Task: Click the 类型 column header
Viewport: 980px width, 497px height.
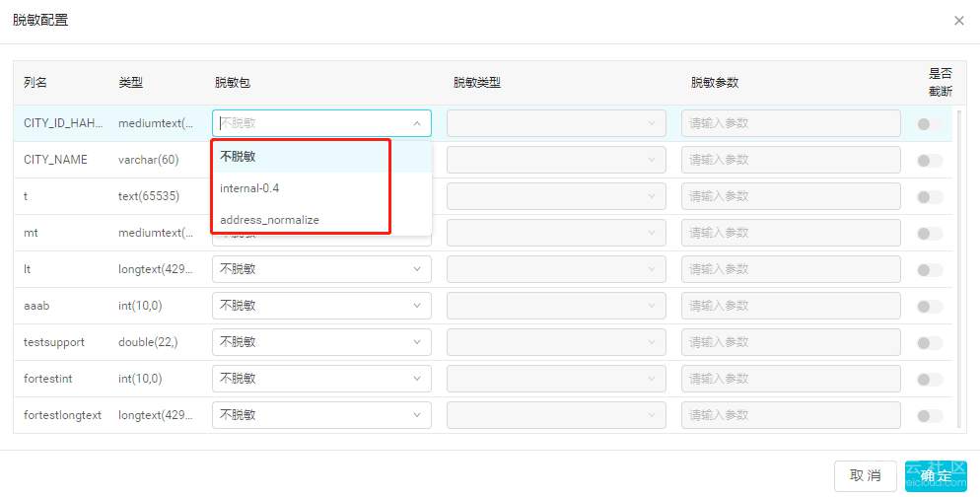Action: [130, 83]
